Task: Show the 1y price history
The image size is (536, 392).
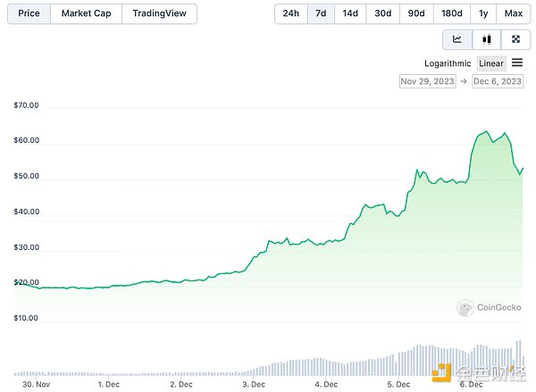Action: pos(483,13)
